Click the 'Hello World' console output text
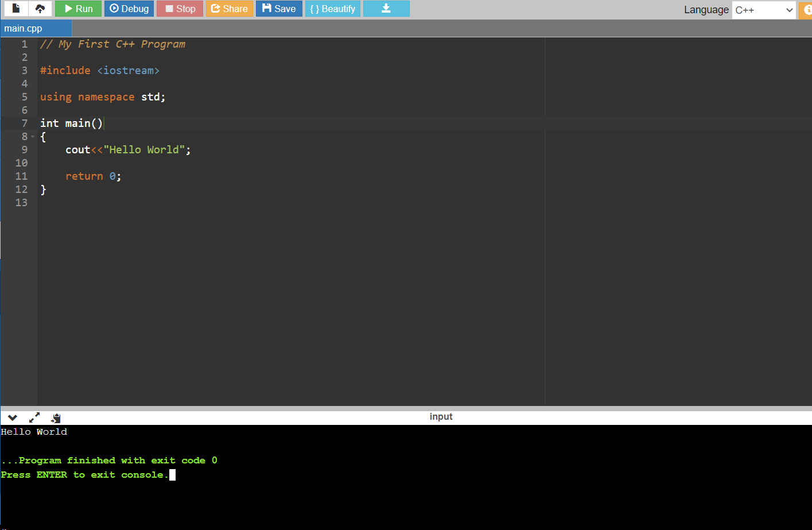This screenshot has height=530, width=812. (x=34, y=432)
